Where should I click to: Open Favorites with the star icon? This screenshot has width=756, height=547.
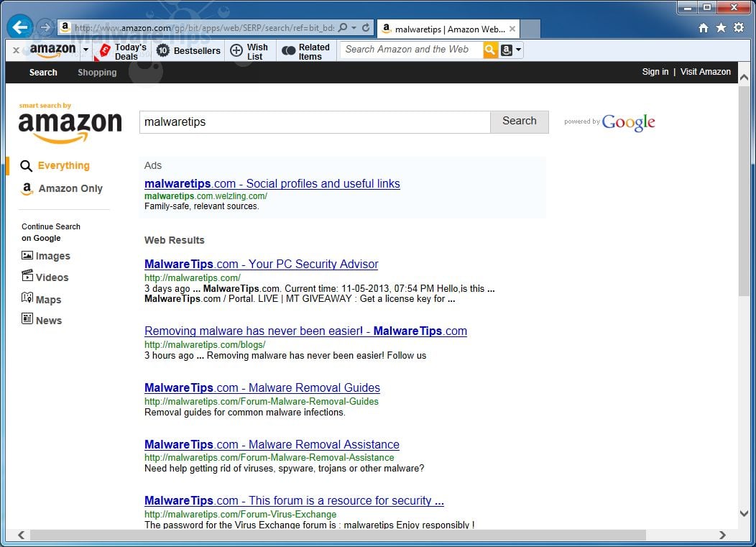(x=721, y=27)
